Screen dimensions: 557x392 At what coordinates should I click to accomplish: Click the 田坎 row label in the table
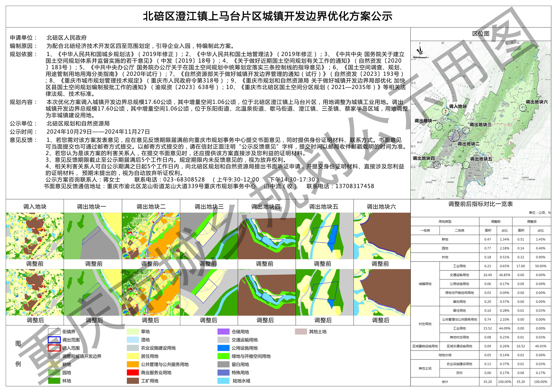click(x=460, y=373)
